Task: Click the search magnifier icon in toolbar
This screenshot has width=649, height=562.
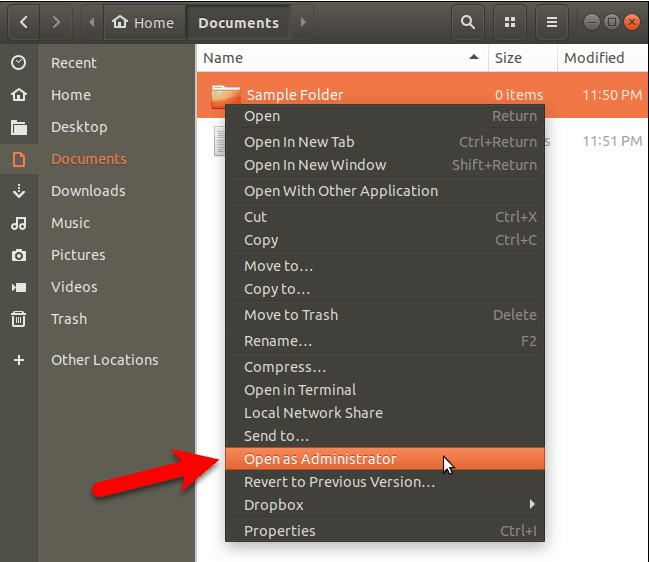Action: tap(467, 22)
